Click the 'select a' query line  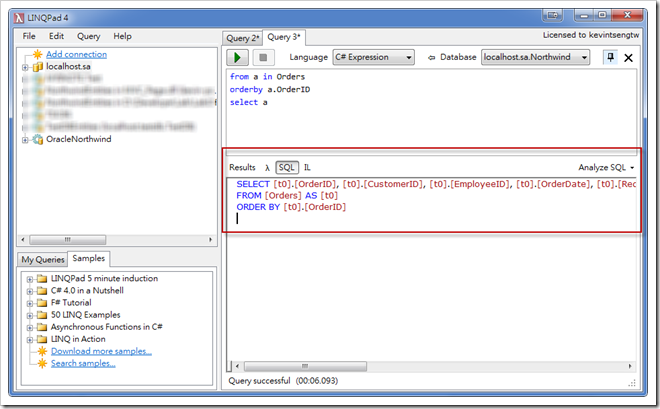(248, 102)
